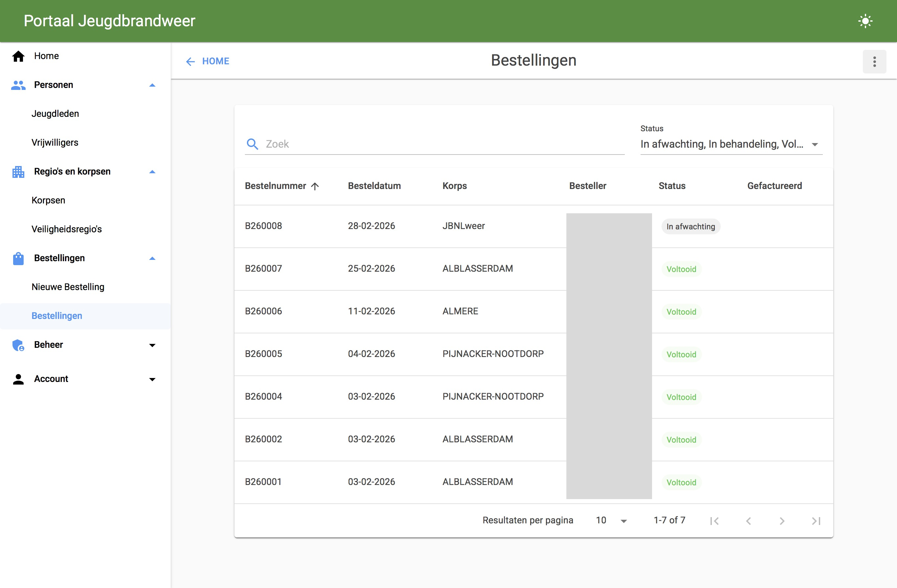This screenshot has width=897, height=588.
Task: Click the Beheer shield icon
Action: pos(18,345)
